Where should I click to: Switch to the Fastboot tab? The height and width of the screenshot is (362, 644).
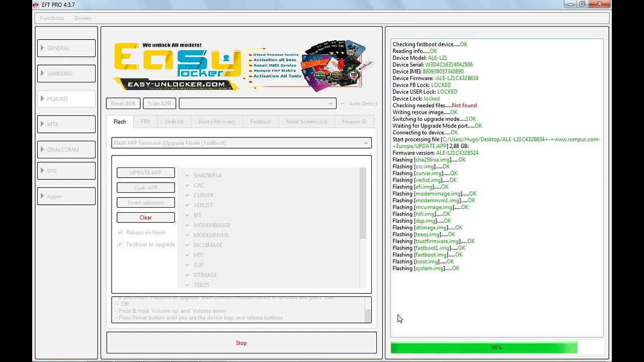[261, 122]
